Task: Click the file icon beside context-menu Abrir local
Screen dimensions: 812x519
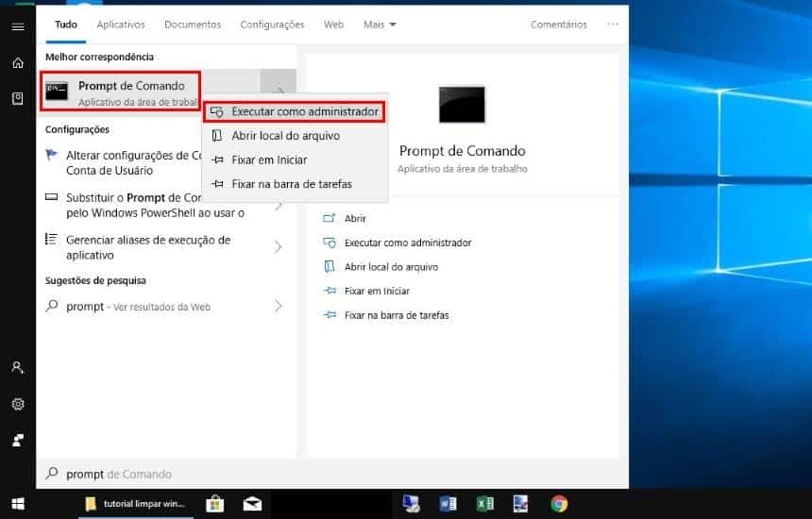Action: point(217,136)
